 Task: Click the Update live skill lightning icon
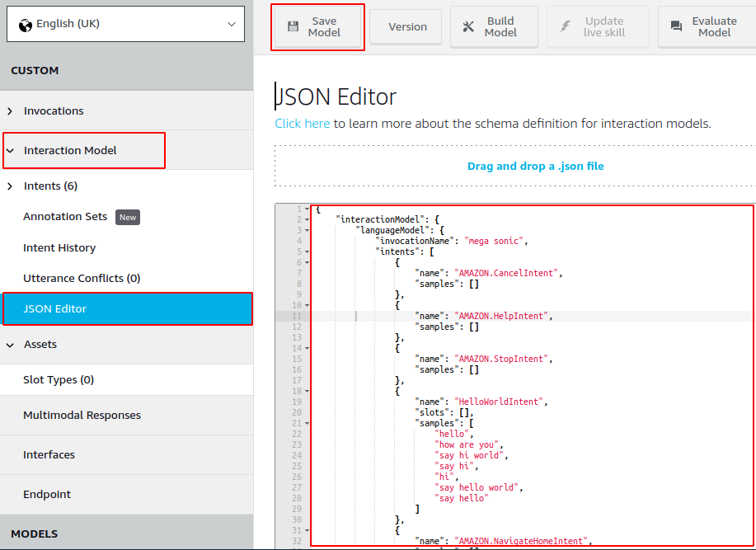coord(566,26)
